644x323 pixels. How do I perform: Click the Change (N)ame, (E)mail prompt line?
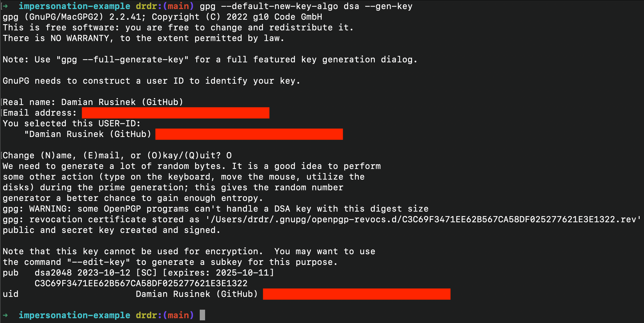point(117,155)
